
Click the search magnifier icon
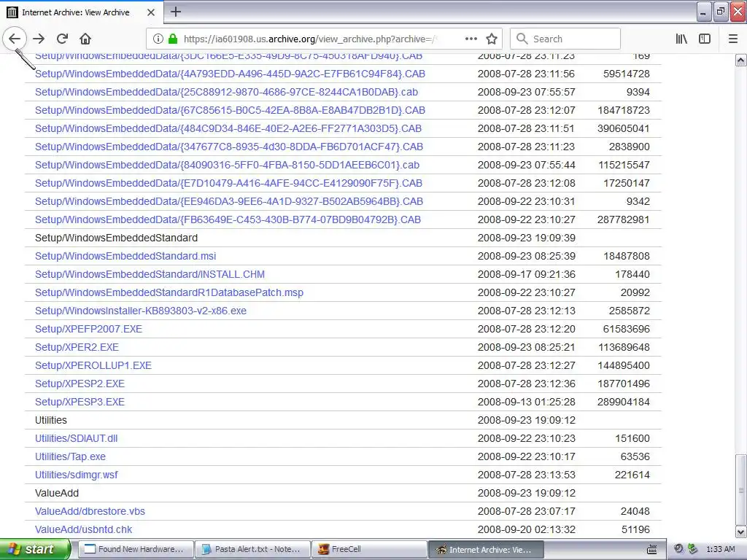click(x=522, y=39)
